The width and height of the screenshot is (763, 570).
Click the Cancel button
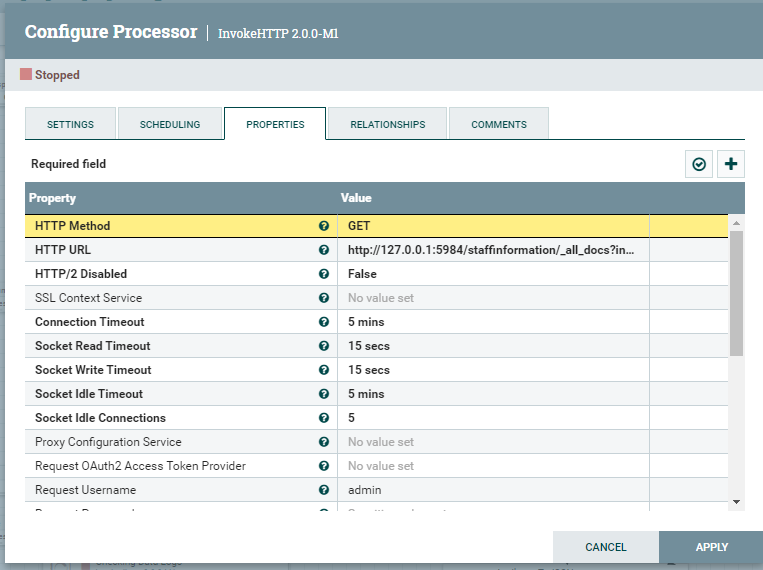605,547
